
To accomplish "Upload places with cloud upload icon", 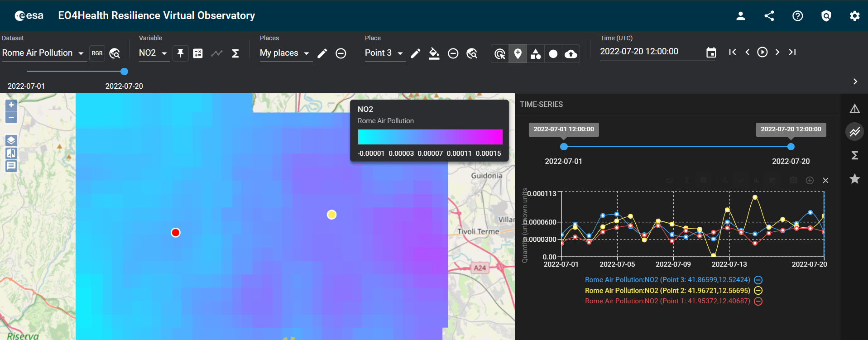I will point(571,54).
